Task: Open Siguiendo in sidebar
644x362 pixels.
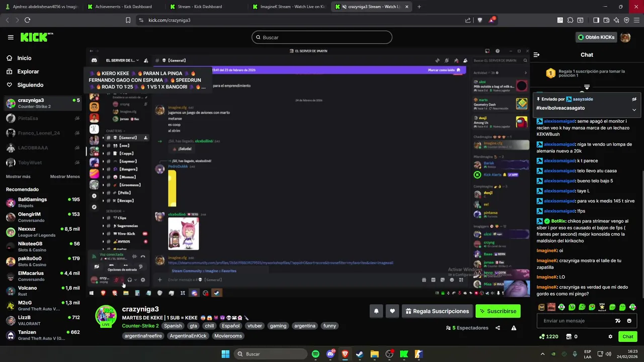Action: pos(30,85)
